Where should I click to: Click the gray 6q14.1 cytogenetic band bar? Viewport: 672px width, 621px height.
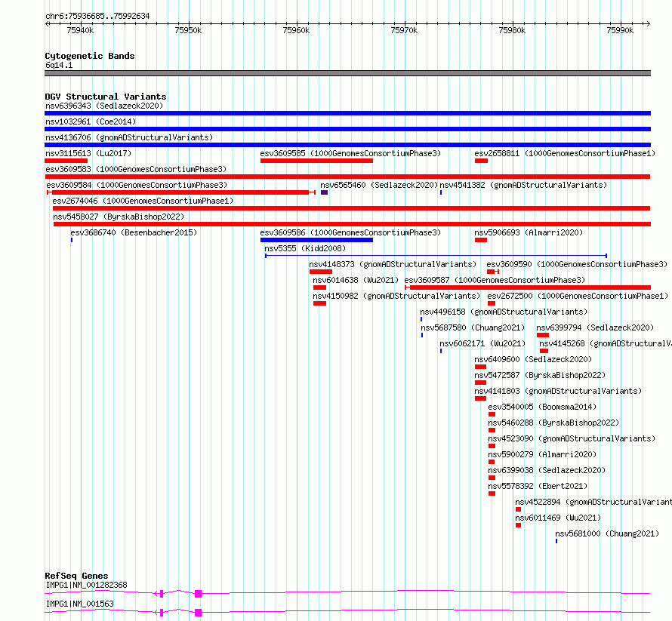tap(347, 73)
